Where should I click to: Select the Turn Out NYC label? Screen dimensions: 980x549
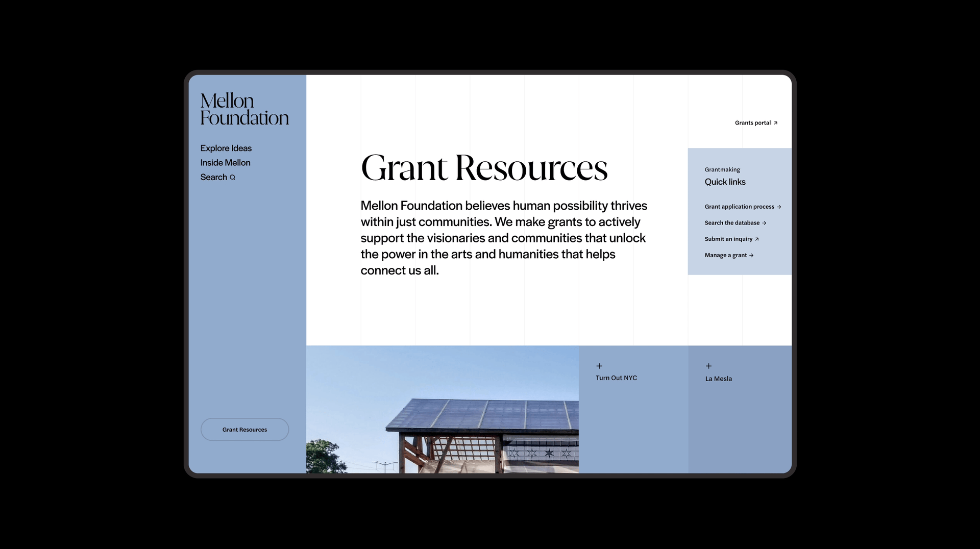tap(616, 378)
